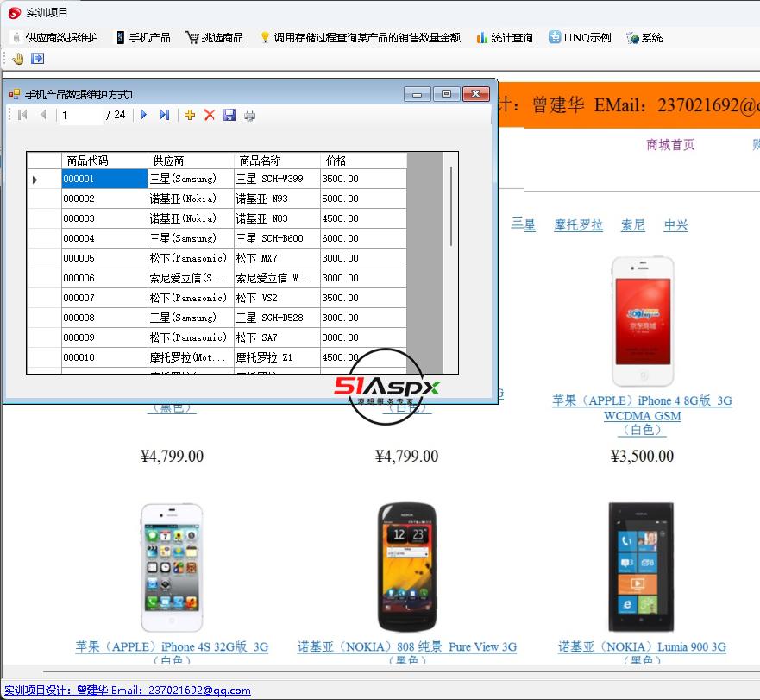Filter by 索尼 brand link
The width and height of the screenshot is (760, 700).
[633, 225]
